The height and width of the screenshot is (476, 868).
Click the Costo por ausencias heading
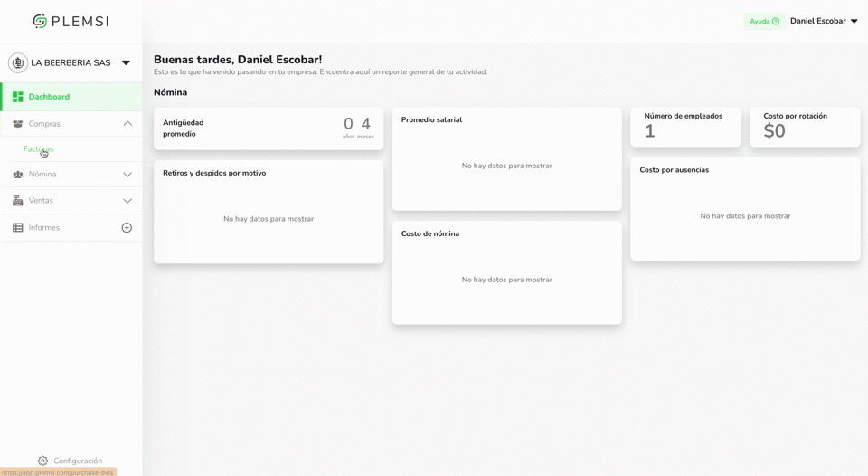pyautogui.click(x=675, y=170)
